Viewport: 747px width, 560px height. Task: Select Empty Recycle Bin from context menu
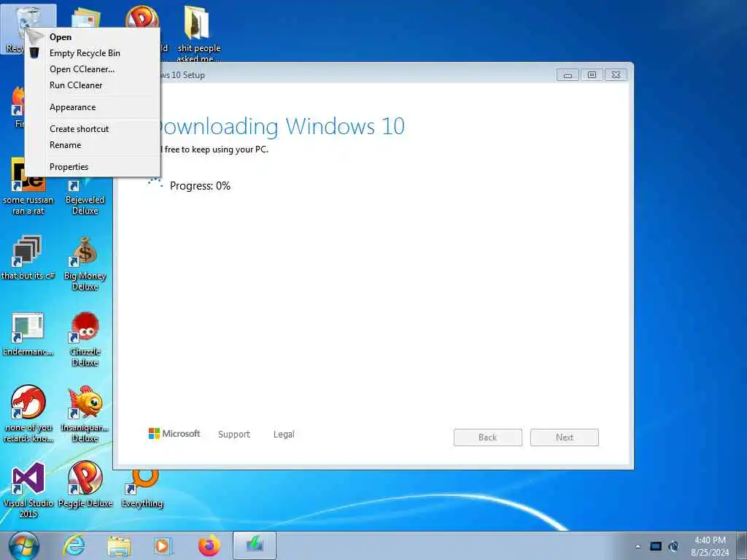(x=85, y=53)
